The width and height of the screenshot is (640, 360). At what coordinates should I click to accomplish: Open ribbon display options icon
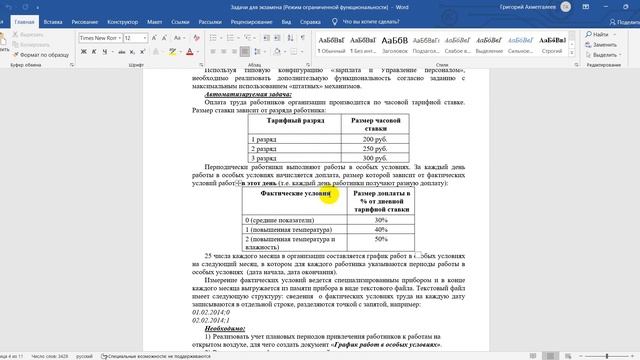[586, 7]
